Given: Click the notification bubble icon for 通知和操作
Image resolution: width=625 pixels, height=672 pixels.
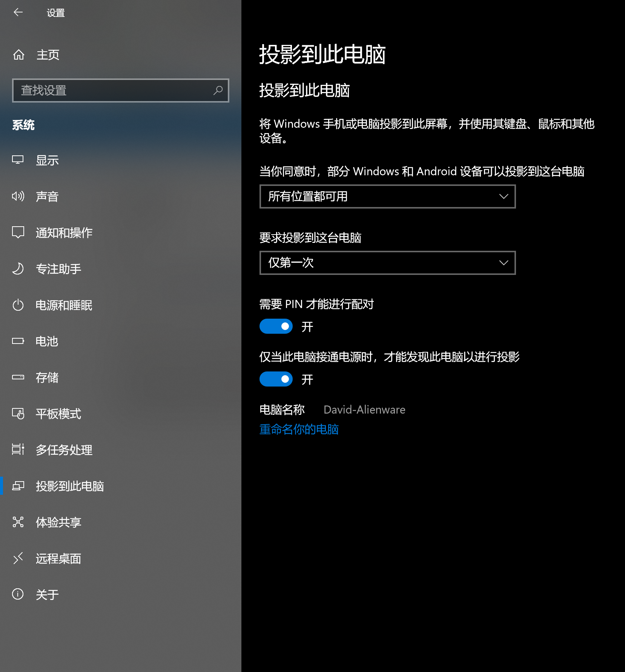Looking at the screenshot, I should coord(18,232).
